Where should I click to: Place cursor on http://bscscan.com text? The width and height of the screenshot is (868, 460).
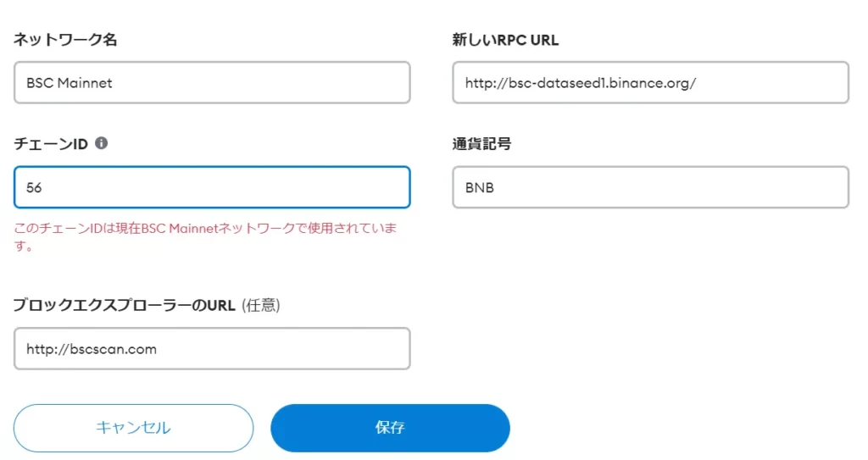tap(92, 349)
